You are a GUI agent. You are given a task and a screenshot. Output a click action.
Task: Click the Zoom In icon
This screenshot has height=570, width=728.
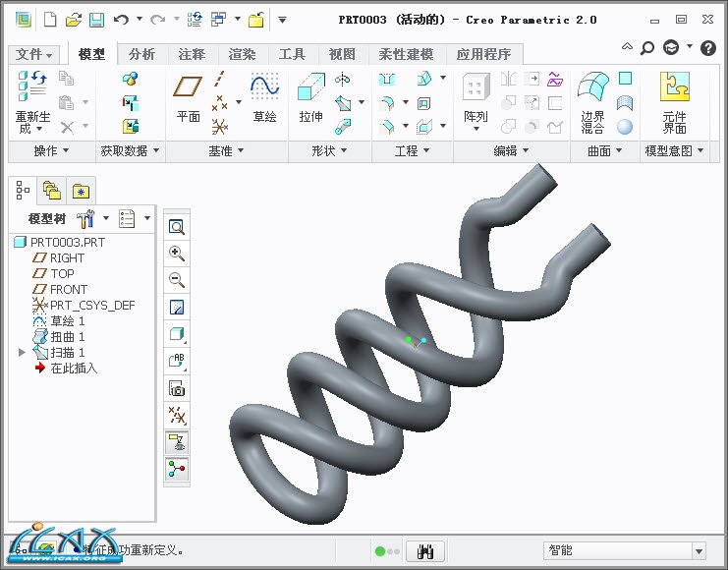pyautogui.click(x=177, y=254)
